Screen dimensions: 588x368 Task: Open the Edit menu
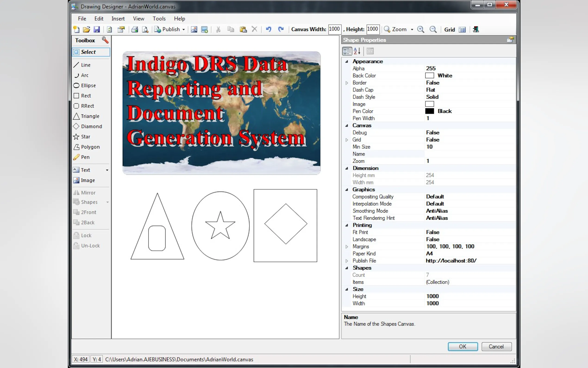click(x=99, y=19)
